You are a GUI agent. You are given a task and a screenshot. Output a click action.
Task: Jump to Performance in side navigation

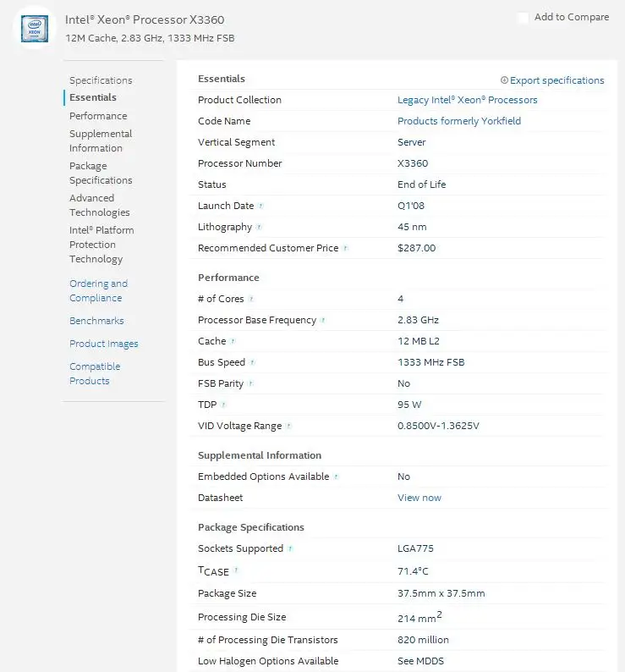click(98, 116)
